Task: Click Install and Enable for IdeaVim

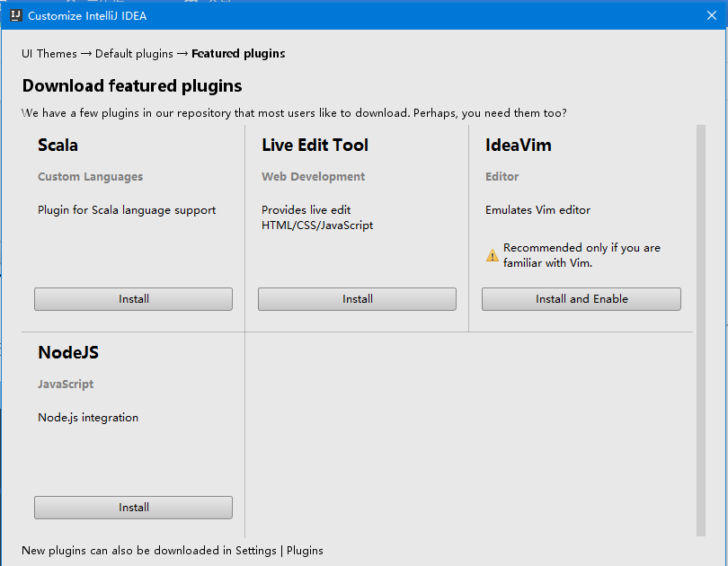Action: (582, 299)
